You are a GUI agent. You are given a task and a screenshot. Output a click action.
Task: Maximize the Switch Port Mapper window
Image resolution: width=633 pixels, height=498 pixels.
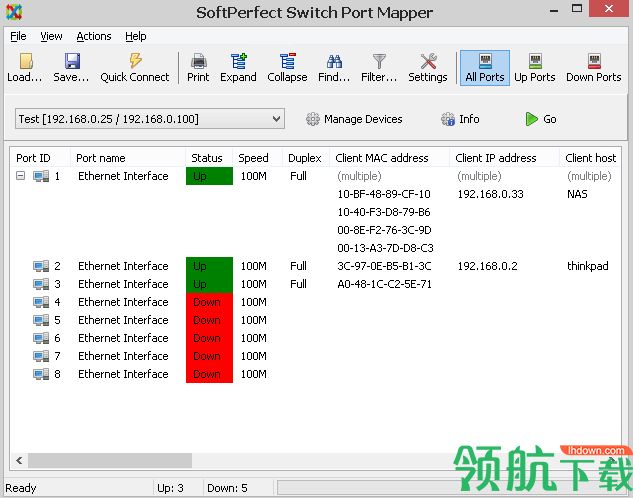coord(577,9)
